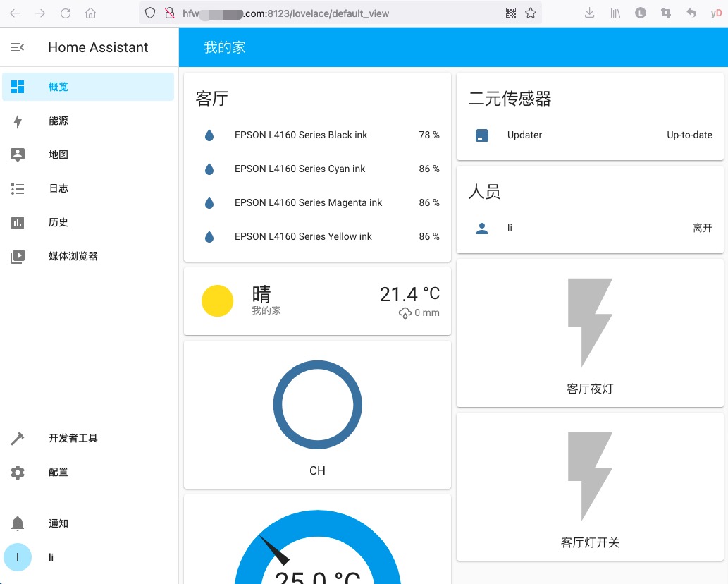Click the notifications bell icon
Screen dimensions: 728x584
pyautogui.click(x=18, y=523)
